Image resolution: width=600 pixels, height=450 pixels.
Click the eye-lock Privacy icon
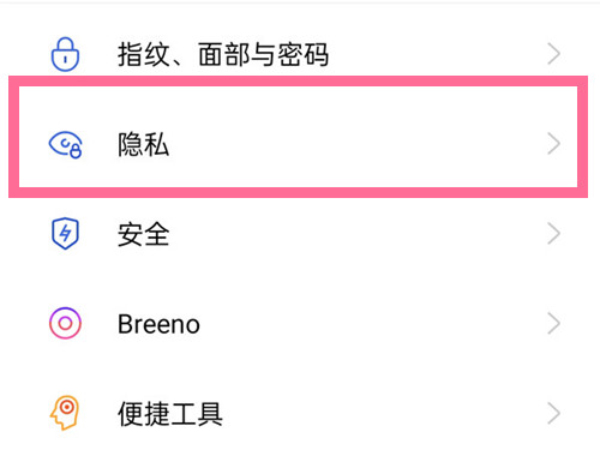tap(65, 145)
